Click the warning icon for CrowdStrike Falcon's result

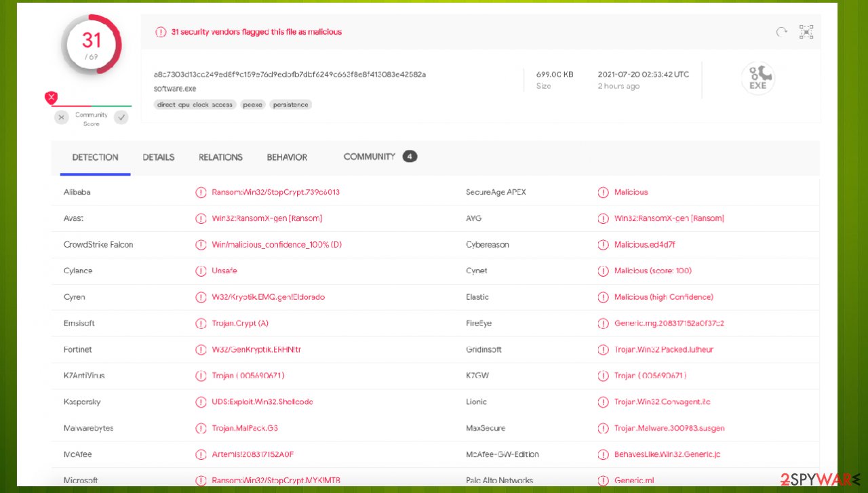click(201, 245)
